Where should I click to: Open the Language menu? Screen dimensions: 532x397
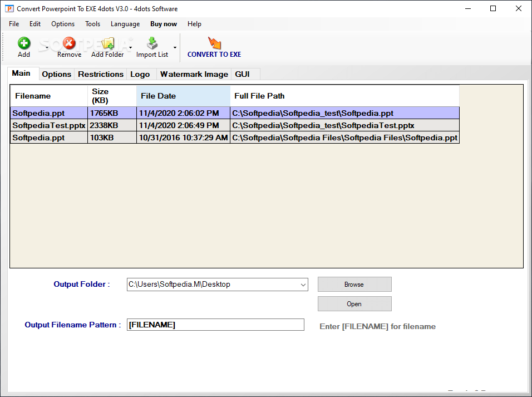click(125, 24)
